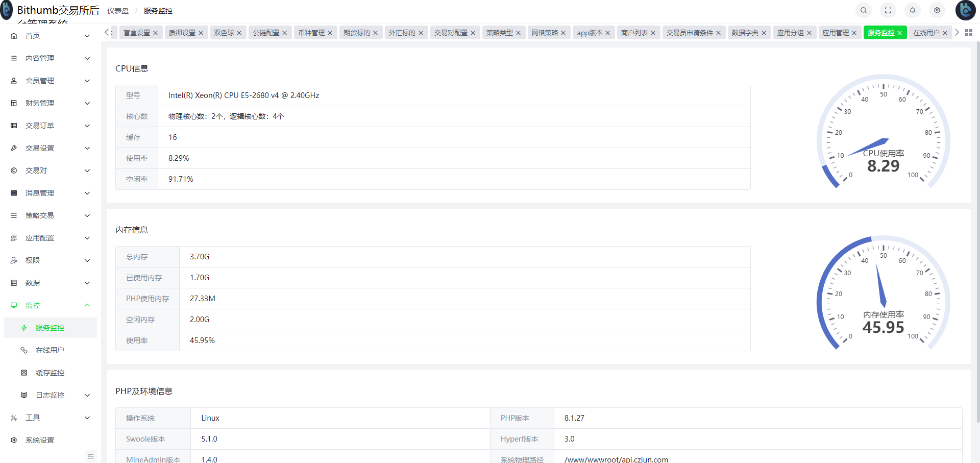Viewport: 980px width, 463px height.
Task: Click the 数据 icon
Action: pyautogui.click(x=14, y=283)
